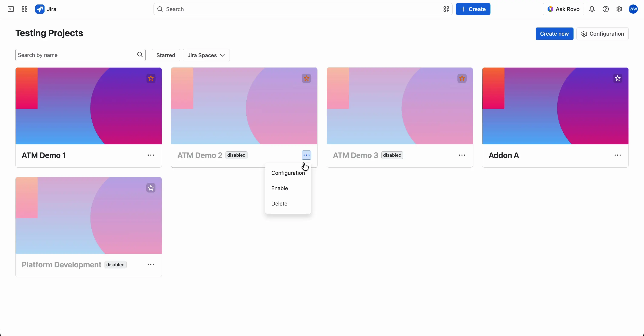Open more options for ATM Demo 1
Viewport: 644px width, 336px height.
[151, 155]
